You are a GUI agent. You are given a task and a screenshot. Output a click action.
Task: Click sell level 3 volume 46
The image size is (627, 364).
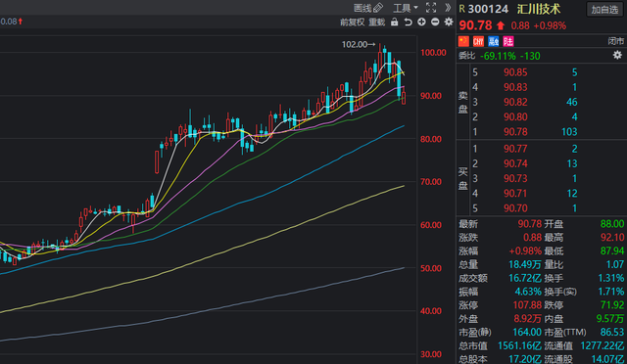[572, 102]
